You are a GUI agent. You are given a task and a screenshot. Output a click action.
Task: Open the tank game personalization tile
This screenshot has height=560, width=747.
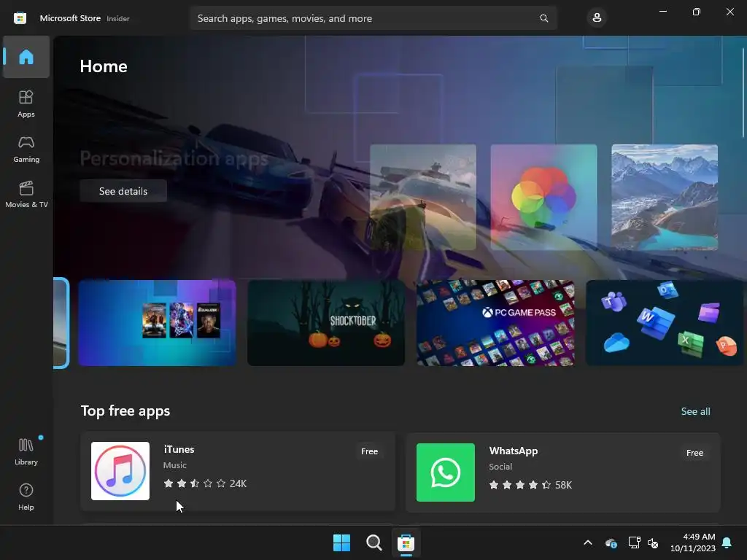pyautogui.click(x=423, y=197)
